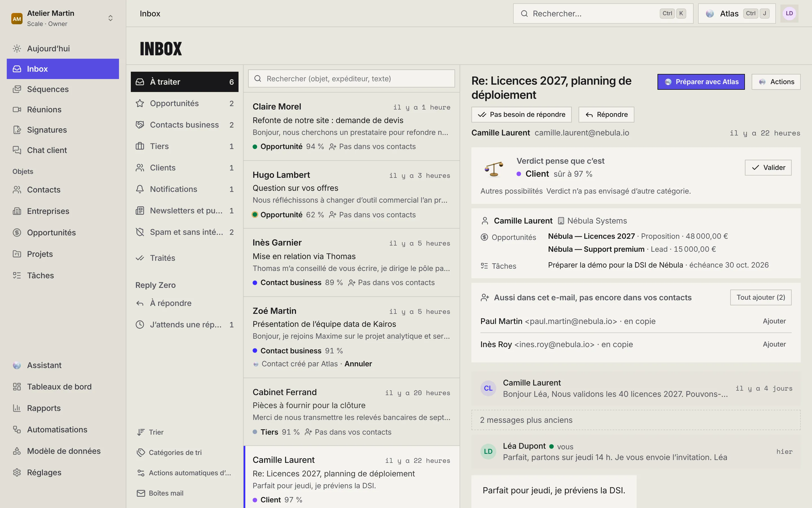The image size is (812, 508).
Task: Click Annuler on Zoé Martin's email
Action: tap(358, 364)
